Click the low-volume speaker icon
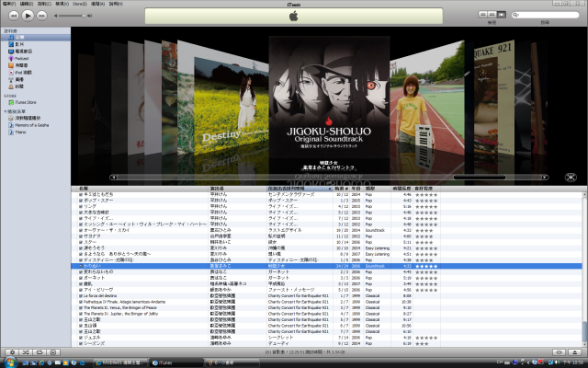The image size is (588, 368). [56, 16]
